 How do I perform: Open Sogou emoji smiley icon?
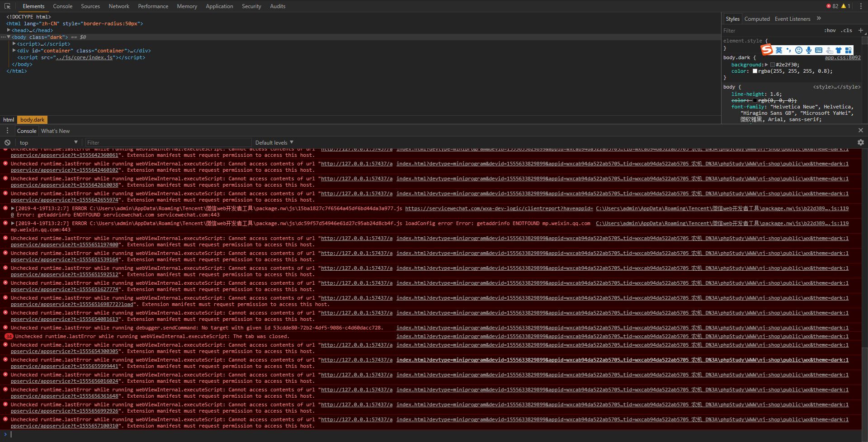pyautogui.click(x=798, y=50)
